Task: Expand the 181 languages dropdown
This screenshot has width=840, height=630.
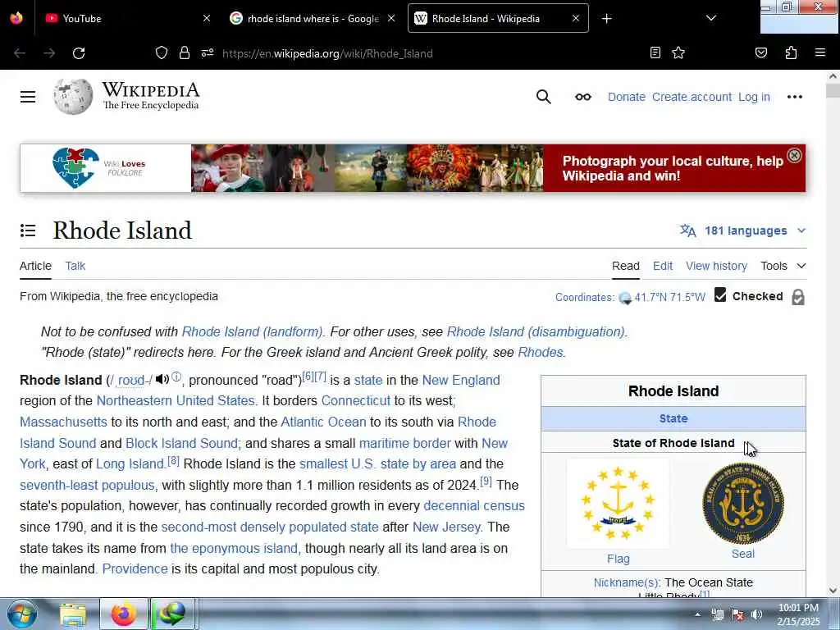Action: coord(743,231)
